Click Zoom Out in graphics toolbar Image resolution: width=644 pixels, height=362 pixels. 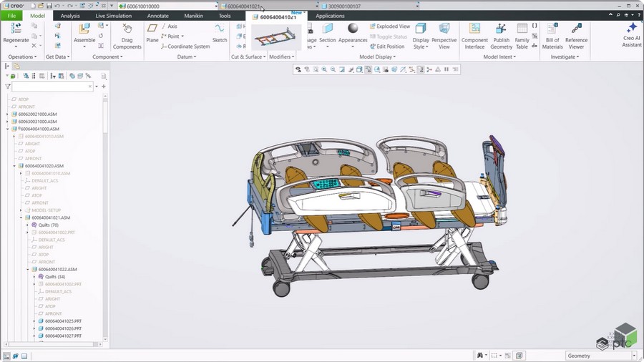[x=333, y=69]
